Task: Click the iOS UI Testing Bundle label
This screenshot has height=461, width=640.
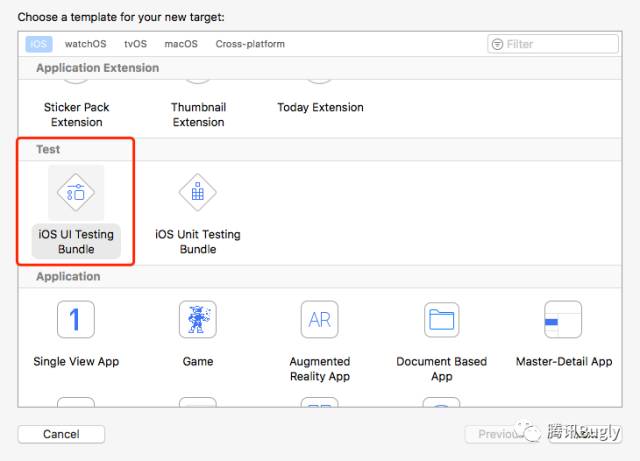Action: 76,242
